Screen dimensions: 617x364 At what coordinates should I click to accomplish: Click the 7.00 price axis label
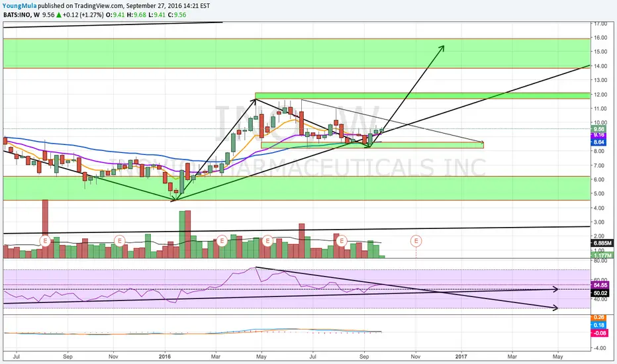[x=600, y=165]
